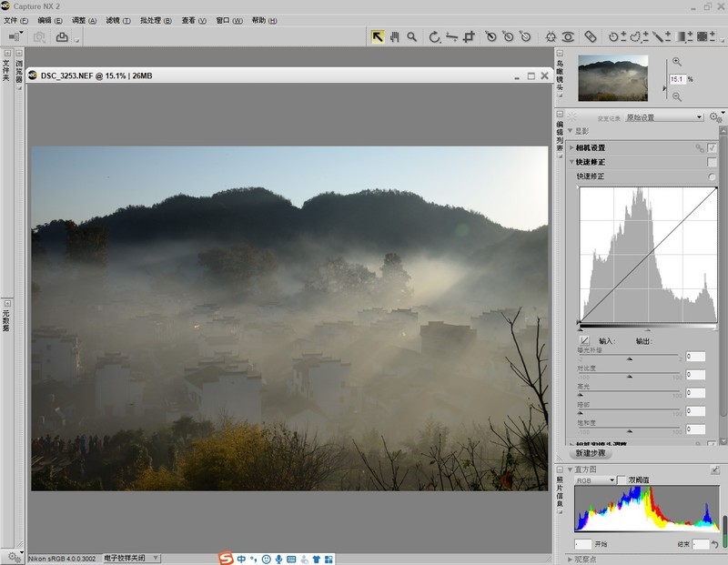Viewport: 728px width, 565px height.
Task: Click the 快速修正 radio indicator
Action: pyautogui.click(x=712, y=177)
